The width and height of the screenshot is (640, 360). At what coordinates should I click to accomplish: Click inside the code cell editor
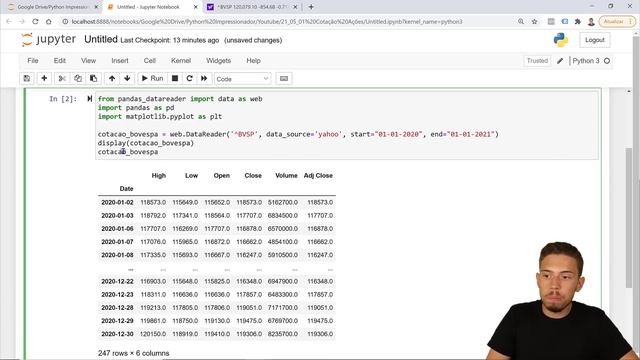347,125
